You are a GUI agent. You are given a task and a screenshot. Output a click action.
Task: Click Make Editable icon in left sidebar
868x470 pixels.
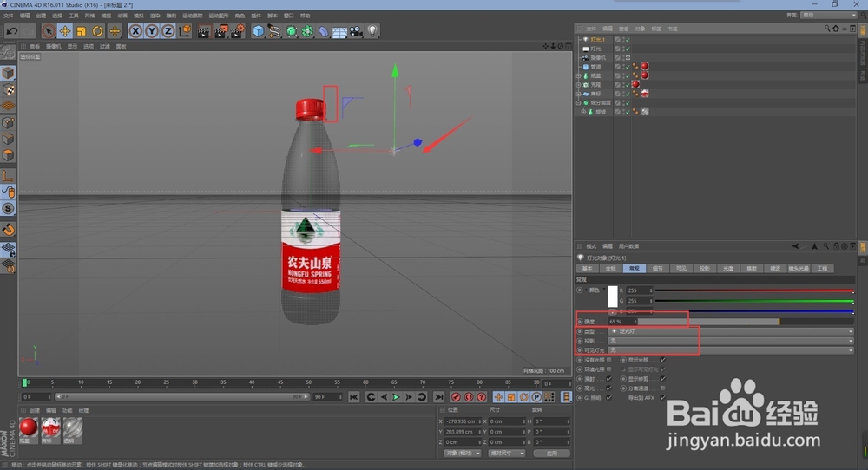pyautogui.click(x=8, y=52)
